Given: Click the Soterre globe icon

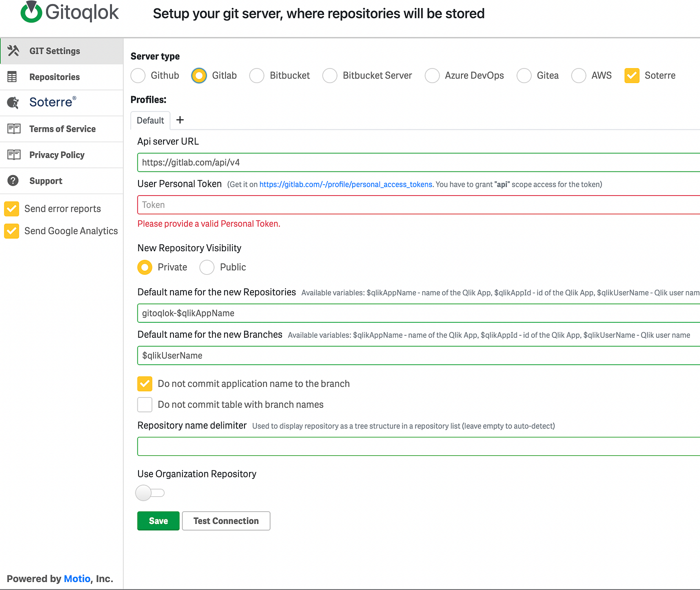Looking at the screenshot, I should (13, 103).
